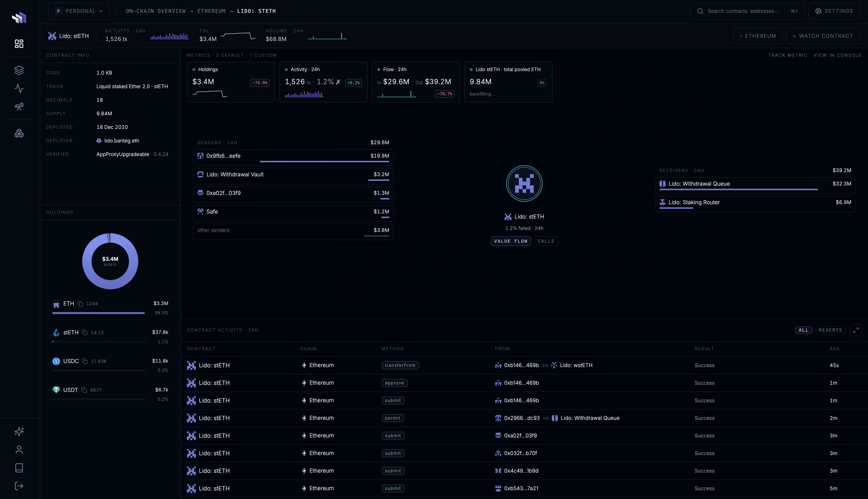Image resolution: width=868 pixels, height=499 pixels.
Task: Select the VALUE FLOW toggle
Action: [511, 241]
